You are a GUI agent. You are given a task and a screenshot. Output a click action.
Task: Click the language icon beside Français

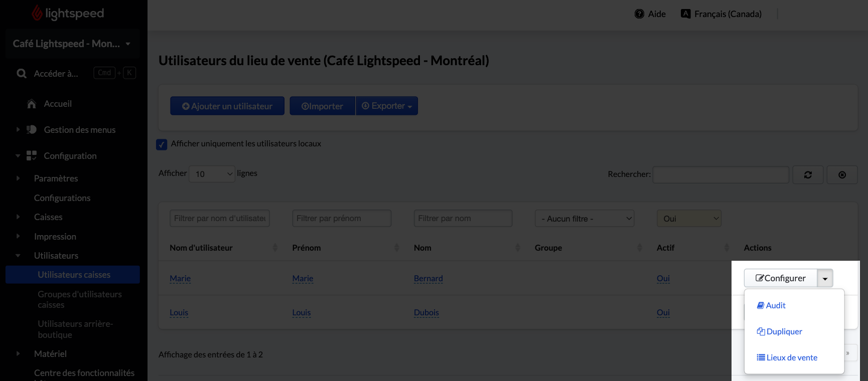(685, 14)
